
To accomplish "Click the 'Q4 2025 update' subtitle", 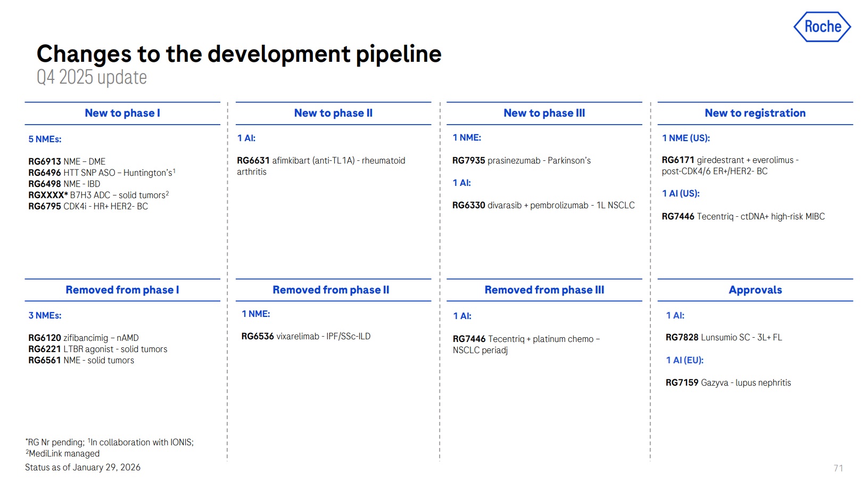I will (x=92, y=78).
